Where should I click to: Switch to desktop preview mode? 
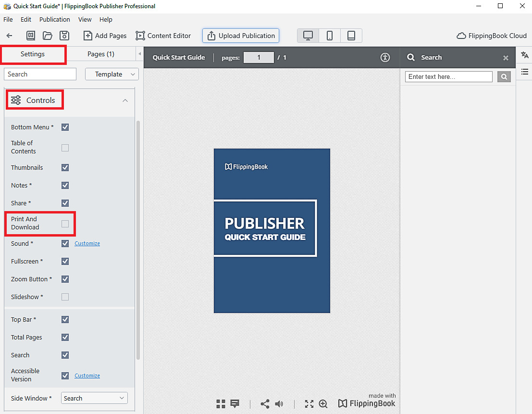point(308,36)
